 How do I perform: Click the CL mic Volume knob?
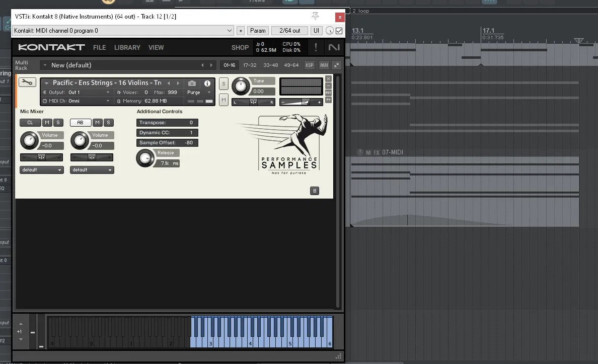29,140
